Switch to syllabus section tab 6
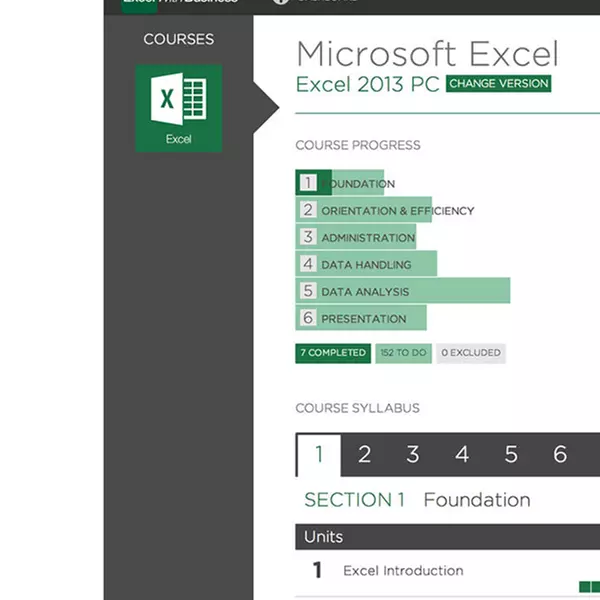 pos(559,455)
